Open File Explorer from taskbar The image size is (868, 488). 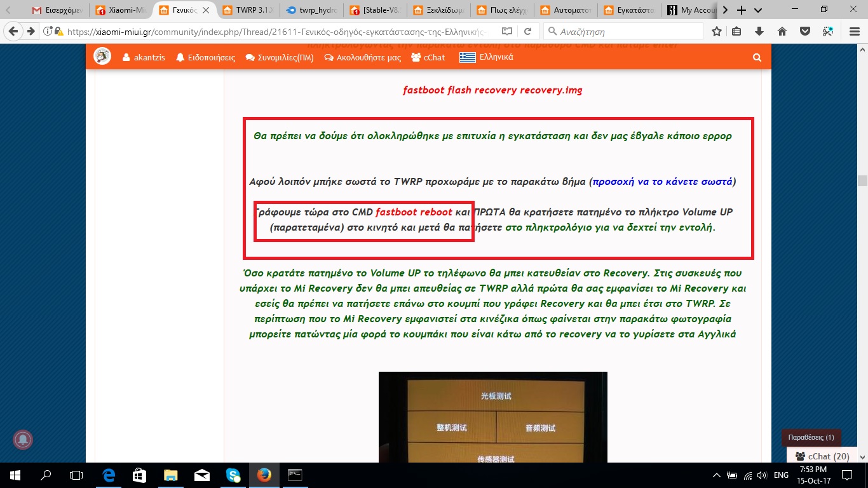click(171, 475)
